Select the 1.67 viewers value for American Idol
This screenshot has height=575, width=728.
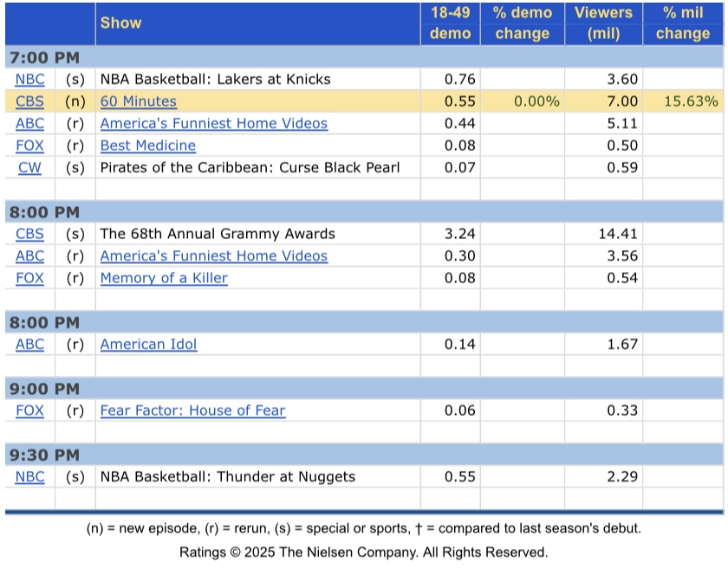point(622,345)
